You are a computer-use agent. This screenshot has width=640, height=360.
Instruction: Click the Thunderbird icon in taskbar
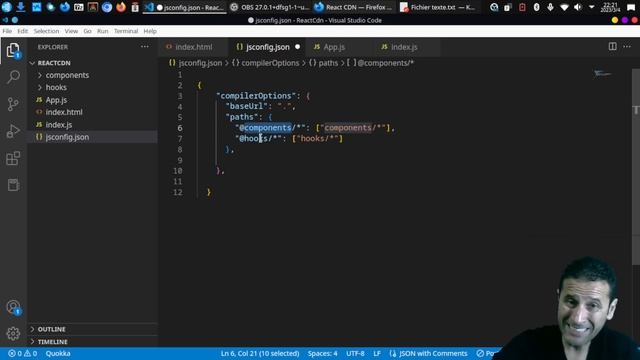pyautogui.click(x=64, y=7)
